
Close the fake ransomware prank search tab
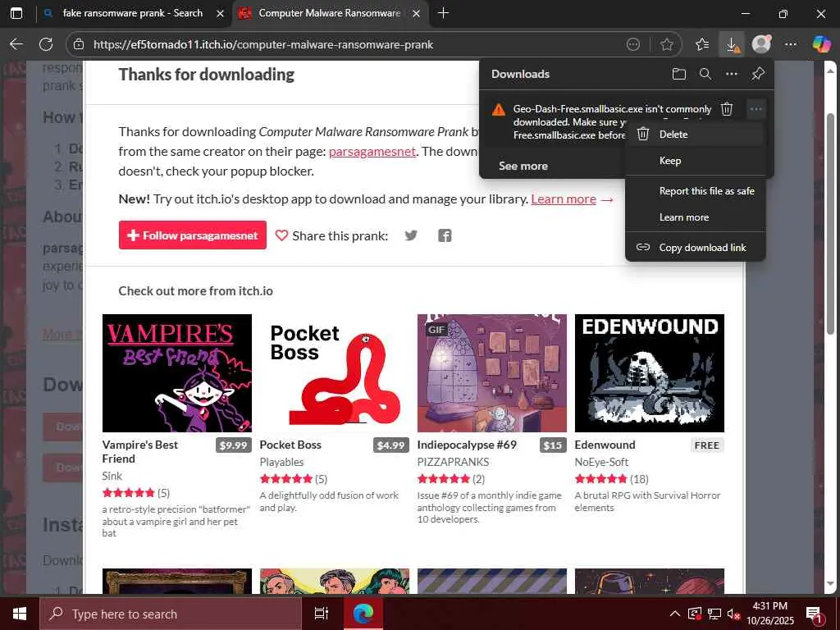[x=220, y=13]
